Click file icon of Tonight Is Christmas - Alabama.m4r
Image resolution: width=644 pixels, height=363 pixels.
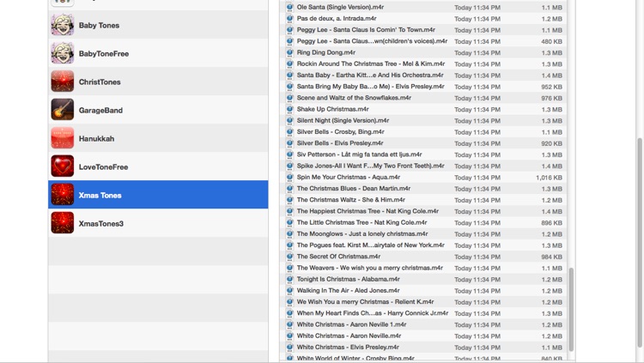coord(289,279)
